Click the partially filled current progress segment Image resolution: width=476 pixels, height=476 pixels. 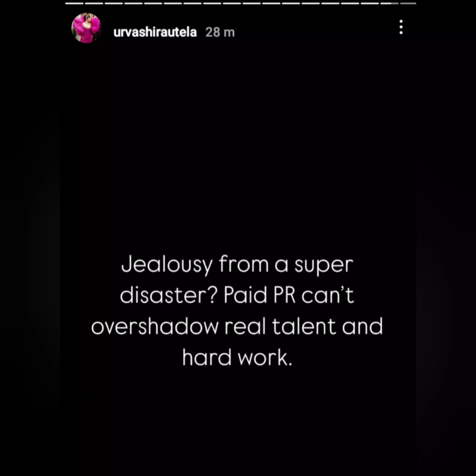click(x=390, y=3)
